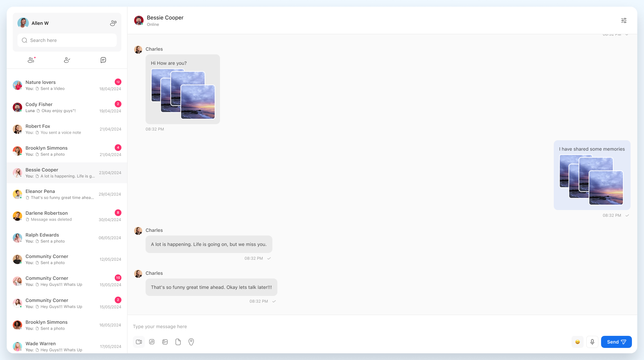This screenshot has height=360, width=644.
Task: Record a voice message with the microphone
Action: pos(592,342)
